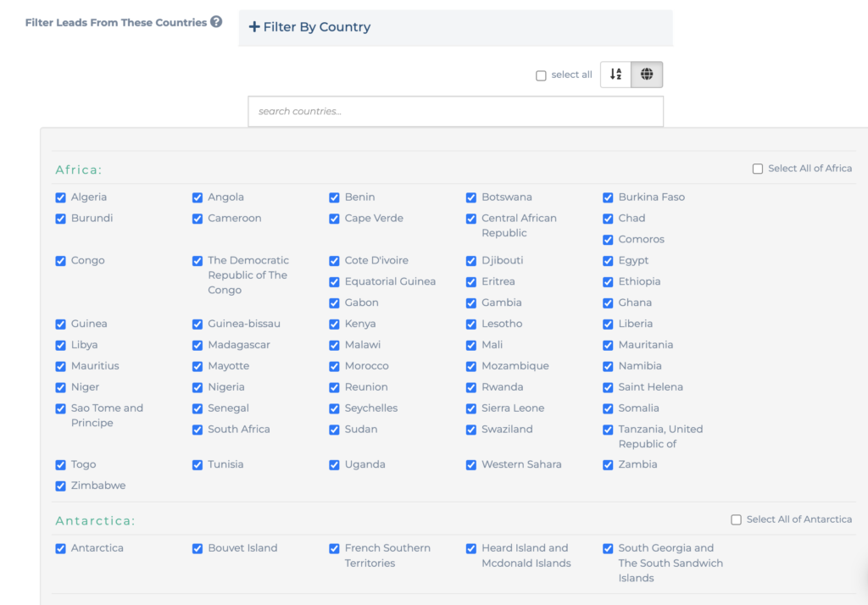868x605 pixels.
Task: Click the help question mark icon
Action: tap(216, 22)
